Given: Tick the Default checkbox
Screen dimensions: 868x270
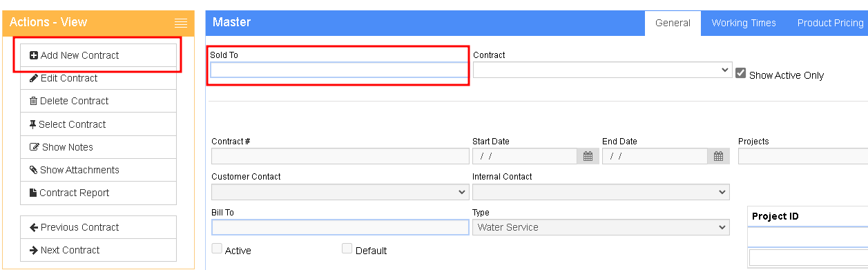Looking at the screenshot, I should coord(347,249).
